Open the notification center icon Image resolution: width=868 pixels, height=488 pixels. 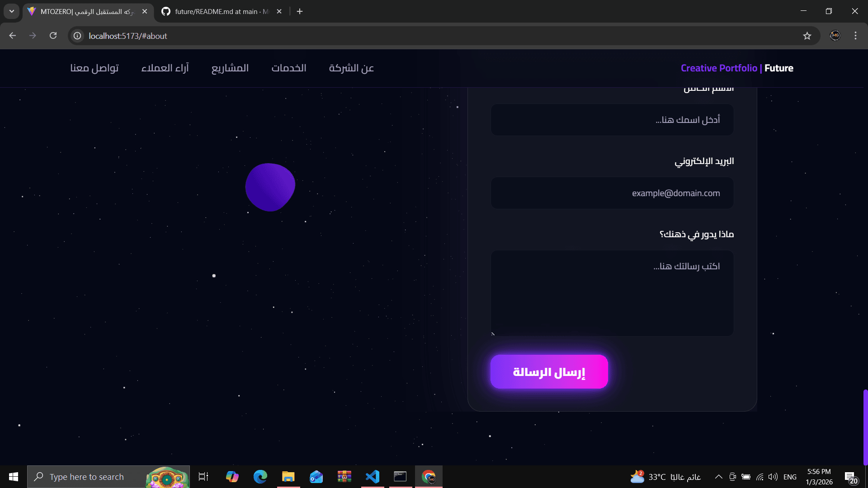pos(851,477)
